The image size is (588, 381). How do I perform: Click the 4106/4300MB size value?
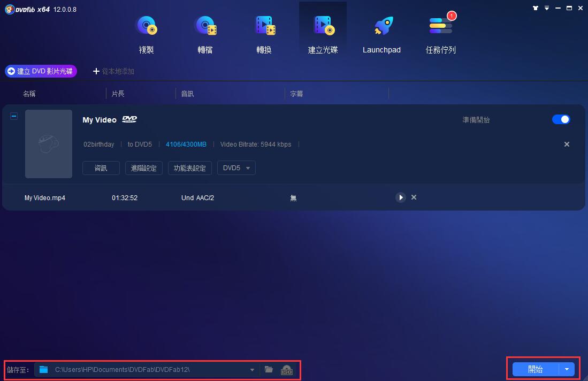[186, 144]
